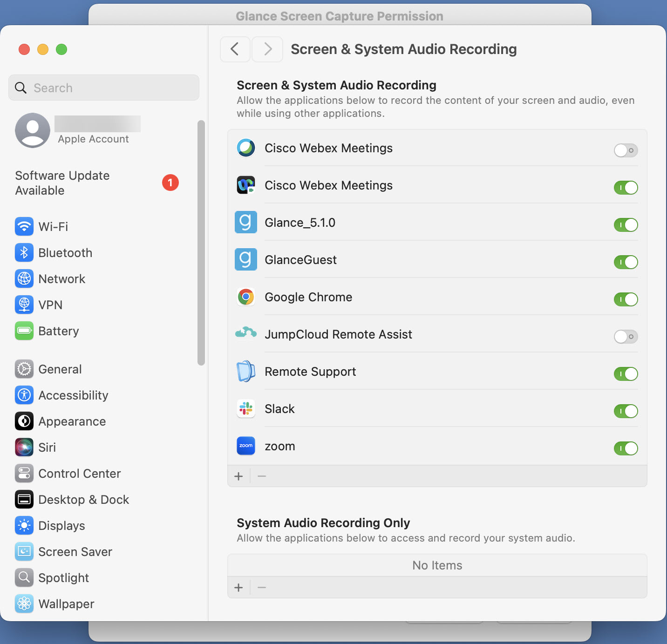Open Software Update Available notice
Viewport: 667px width, 644px height.
point(62,183)
